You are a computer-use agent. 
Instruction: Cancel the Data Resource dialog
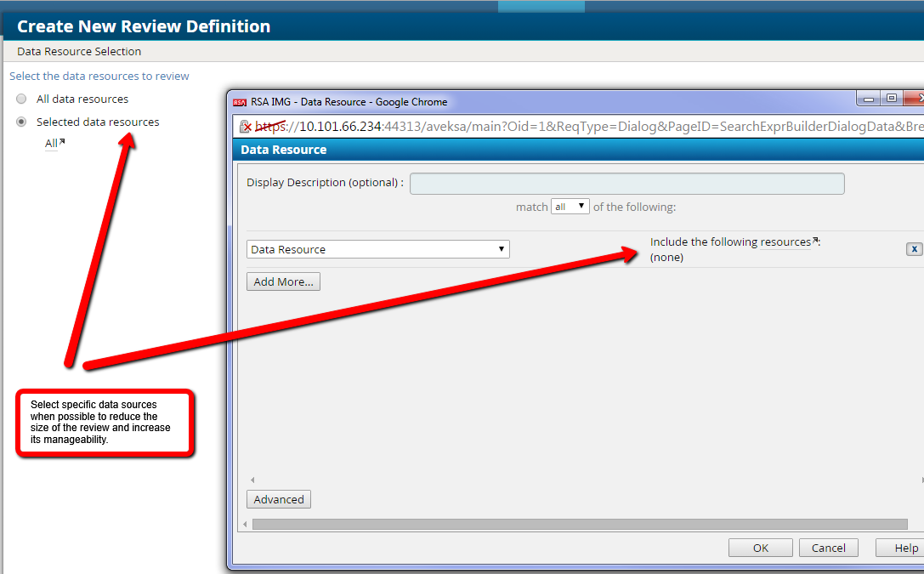point(828,548)
